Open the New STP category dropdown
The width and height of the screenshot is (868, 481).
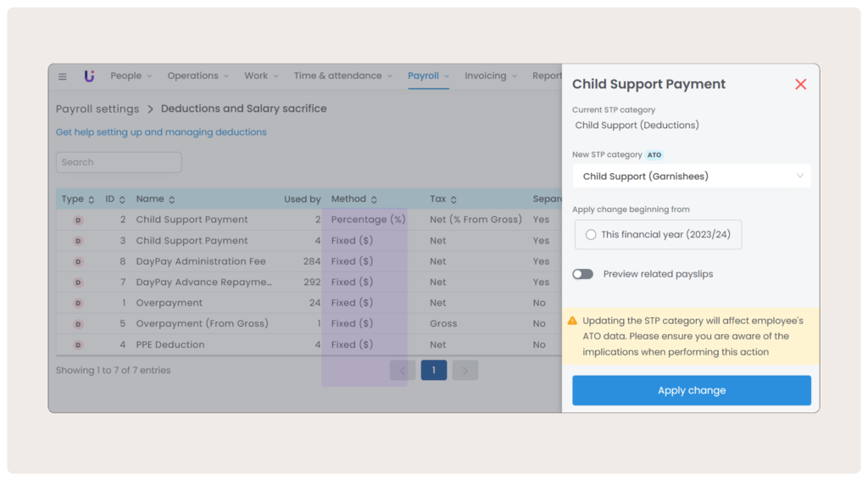coord(692,176)
